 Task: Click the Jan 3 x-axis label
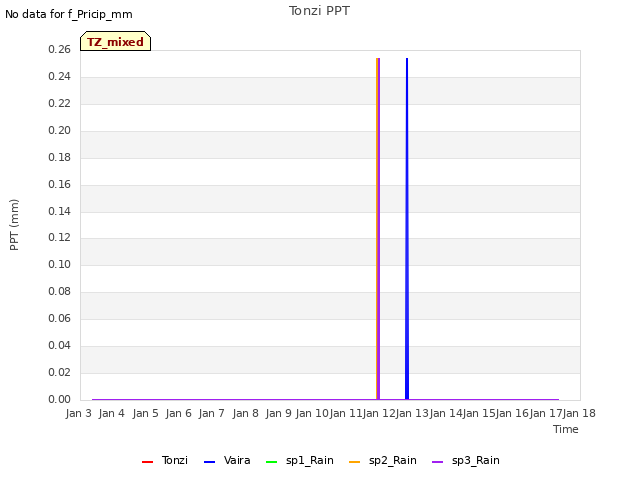pyautogui.click(x=78, y=413)
